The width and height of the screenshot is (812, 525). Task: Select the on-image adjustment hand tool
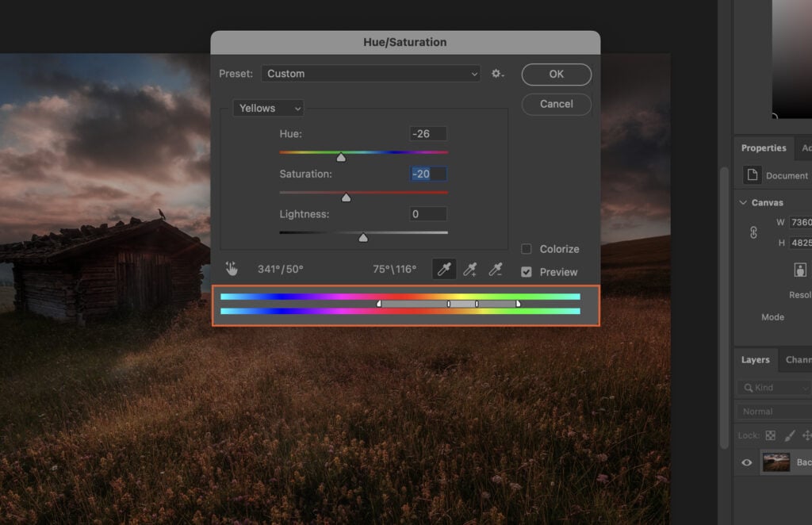232,268
